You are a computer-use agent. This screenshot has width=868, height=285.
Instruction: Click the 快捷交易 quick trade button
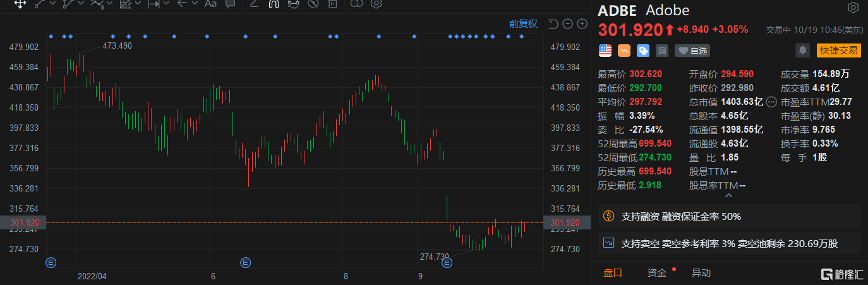[838, 51]
